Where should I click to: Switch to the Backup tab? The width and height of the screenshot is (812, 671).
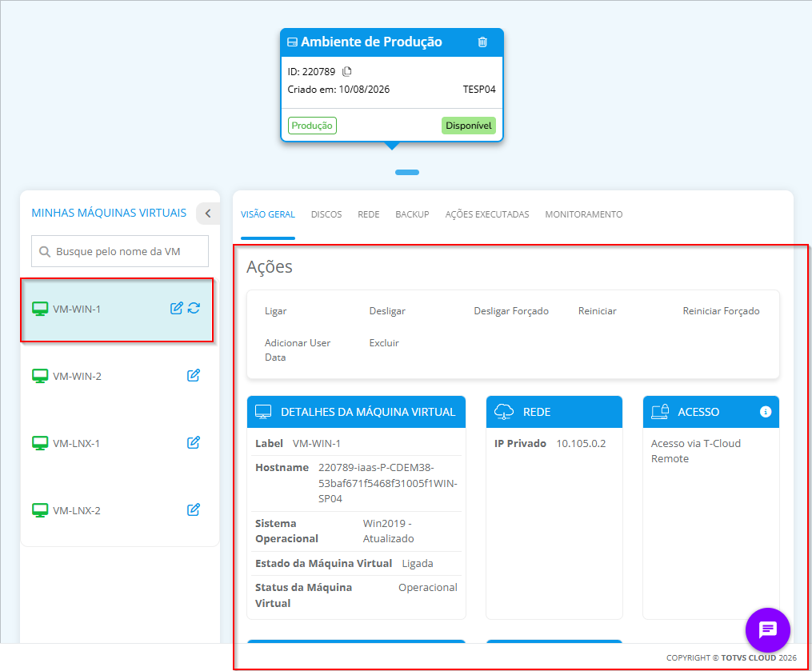click(412, 214)
